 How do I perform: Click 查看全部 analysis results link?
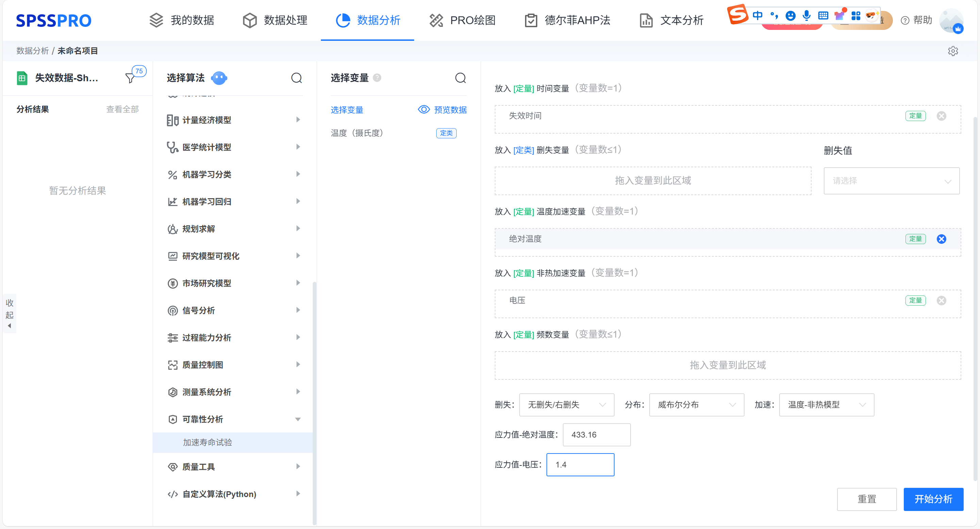[122, 109]
